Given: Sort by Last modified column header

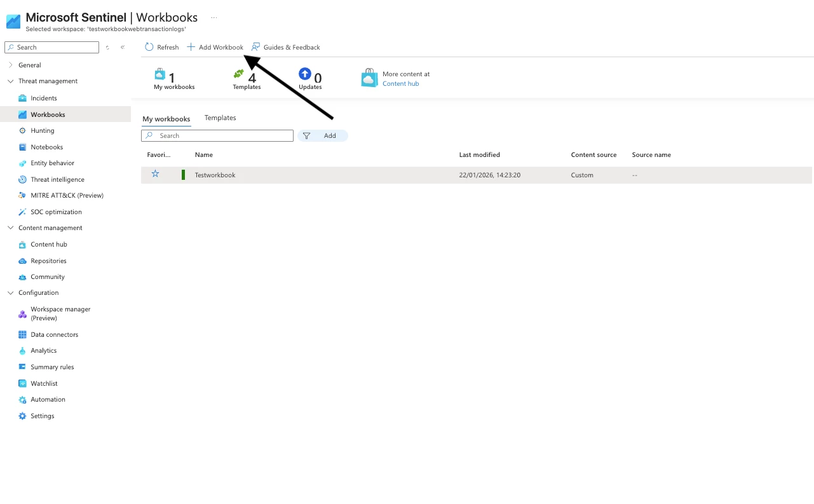Looking at the screenshot, I should [x=480, y=155].
